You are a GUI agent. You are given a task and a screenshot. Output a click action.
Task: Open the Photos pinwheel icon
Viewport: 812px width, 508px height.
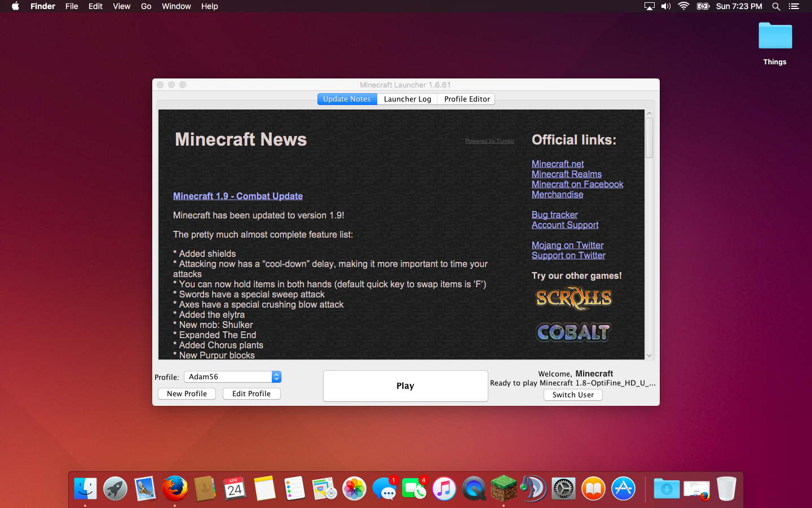[355, 489]
